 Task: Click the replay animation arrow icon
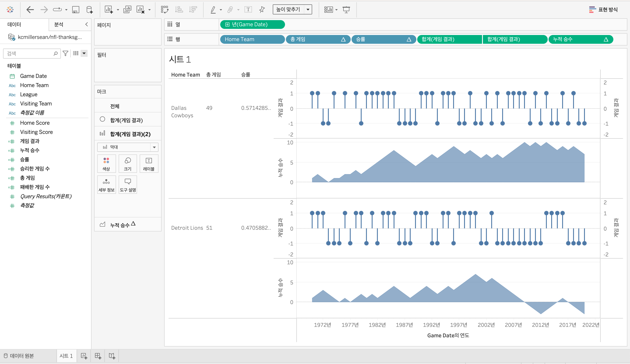click(x=58, y=9)
